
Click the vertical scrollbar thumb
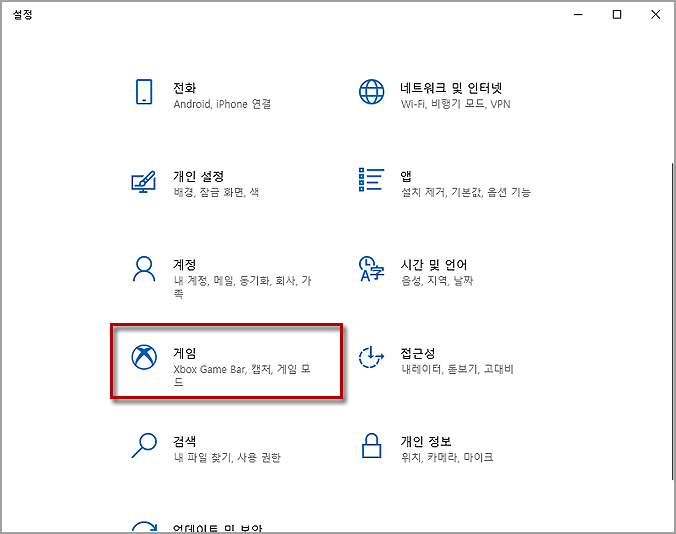coord(673,321)
